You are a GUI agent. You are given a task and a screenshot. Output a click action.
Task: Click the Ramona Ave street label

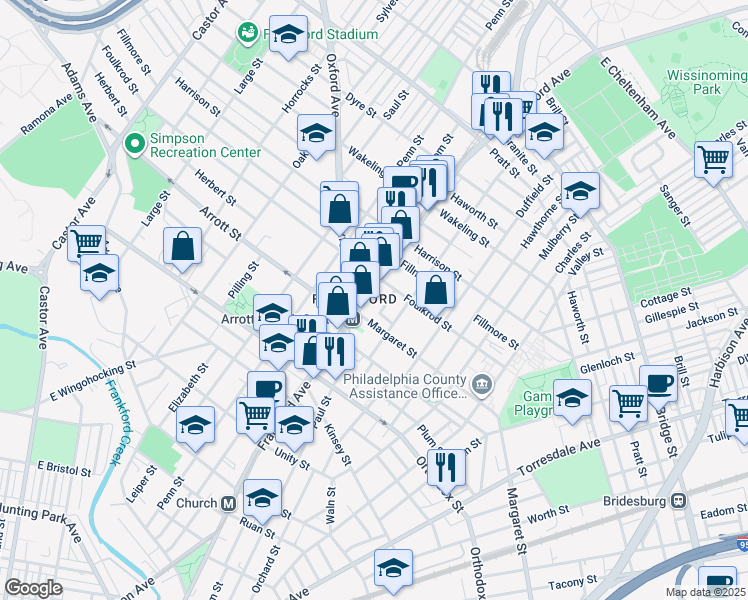point(47,114)
